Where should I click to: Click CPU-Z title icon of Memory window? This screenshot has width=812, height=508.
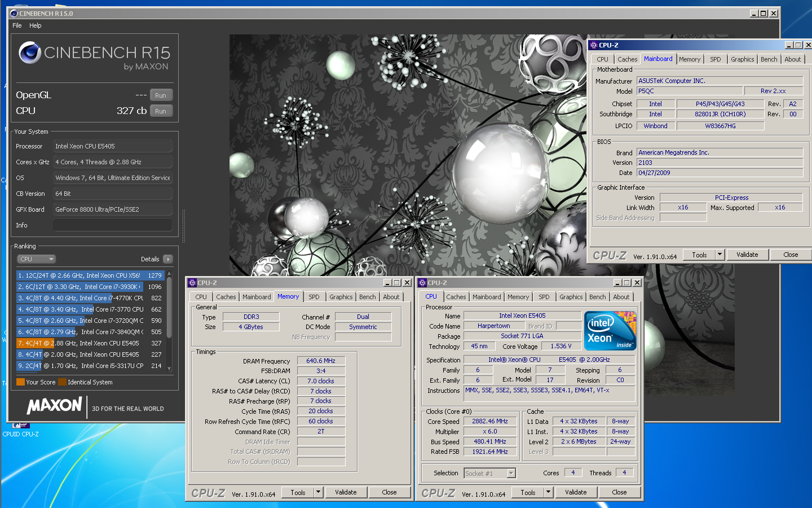coord(192,283)
